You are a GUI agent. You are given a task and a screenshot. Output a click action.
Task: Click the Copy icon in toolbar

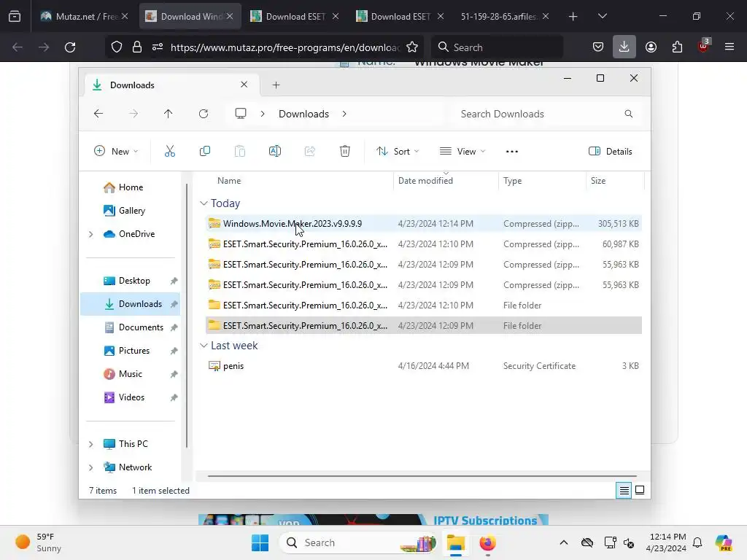205,152
